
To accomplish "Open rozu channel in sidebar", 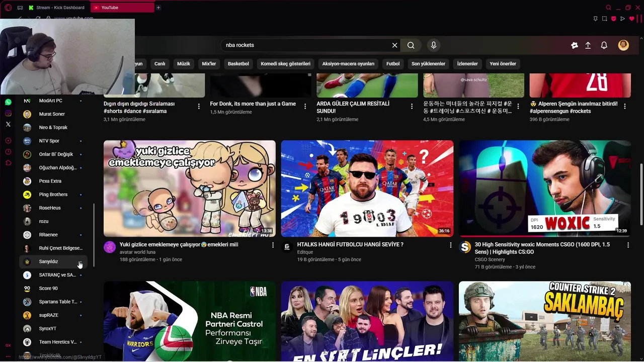I will pyautogui.click(x=53, y=221).
